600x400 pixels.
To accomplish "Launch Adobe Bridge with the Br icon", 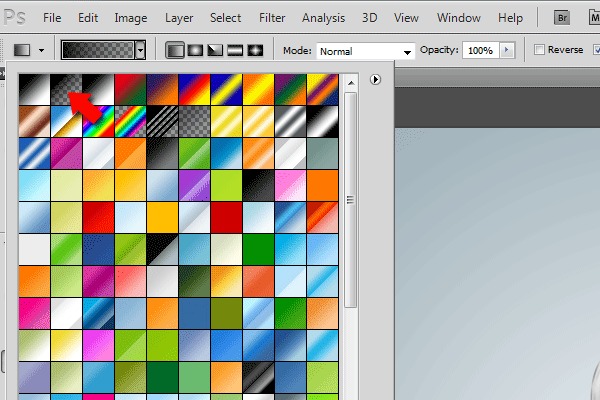I will [562, 18].
